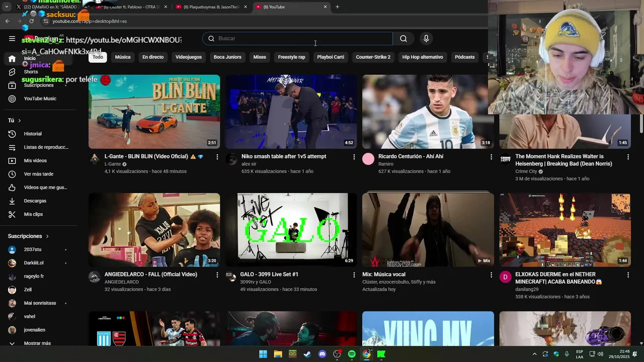Open Spotify from the Windows taskbar
The width and height of the screenshot is (644, 362).
pyautogui.click(x=352, y=354)
